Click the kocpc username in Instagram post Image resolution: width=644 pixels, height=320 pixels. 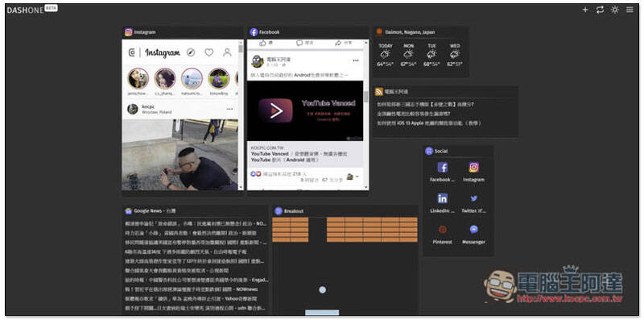[x=147, y=106]
